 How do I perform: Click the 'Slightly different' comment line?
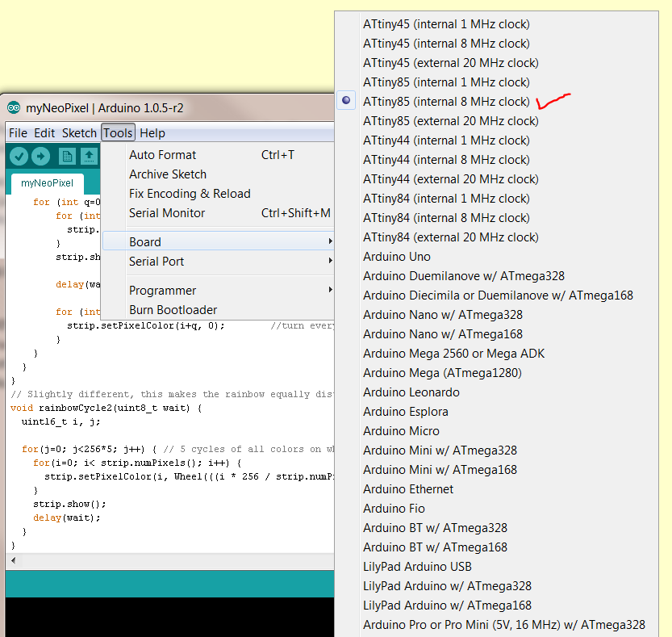coord(172,394)
